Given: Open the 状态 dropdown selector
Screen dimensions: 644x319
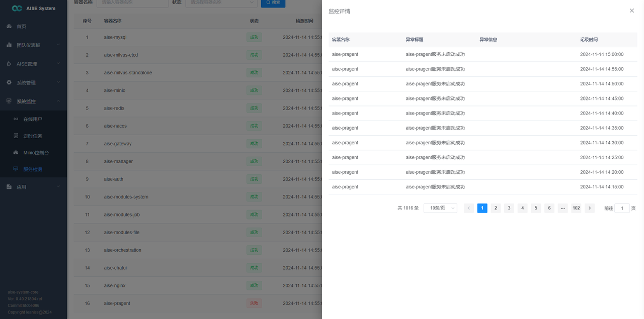Looking at the screenshot, I should coord(221,3).
